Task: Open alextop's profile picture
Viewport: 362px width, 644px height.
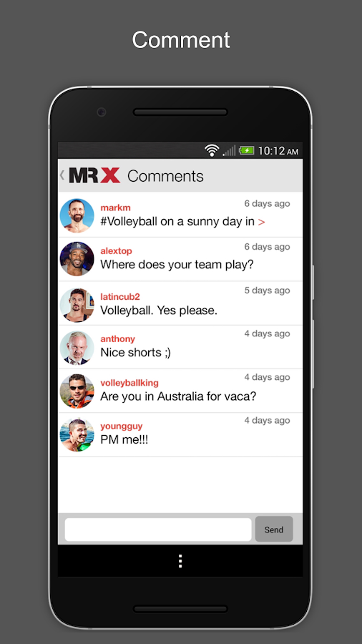Action: [77, 259]
